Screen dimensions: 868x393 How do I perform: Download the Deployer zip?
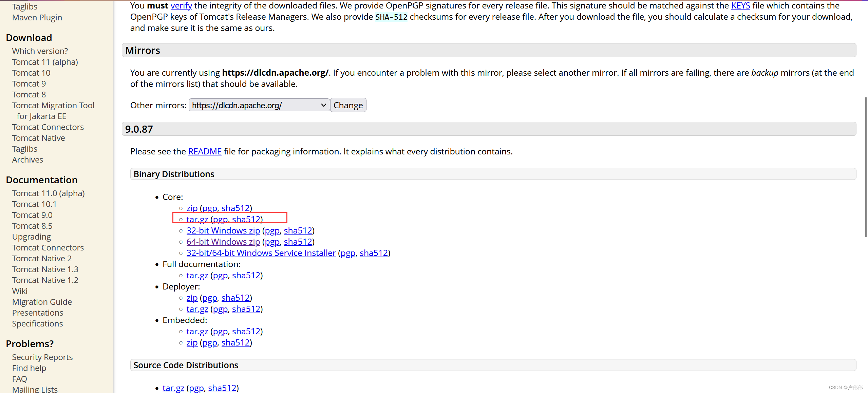pos(192,298)
